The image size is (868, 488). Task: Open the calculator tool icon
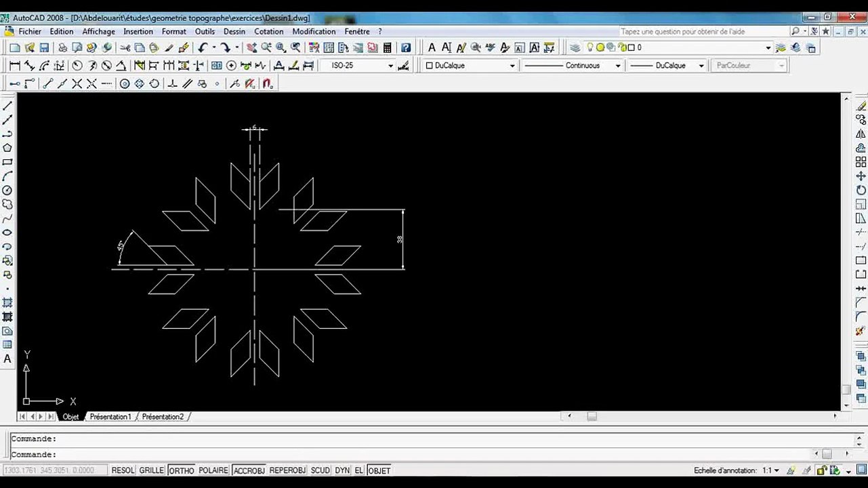click(x=388, y=47)
